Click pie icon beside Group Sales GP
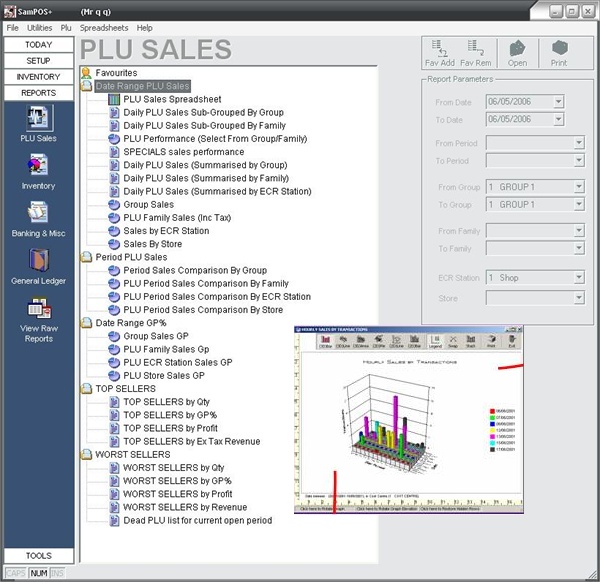600x582 pixels. 114,336
